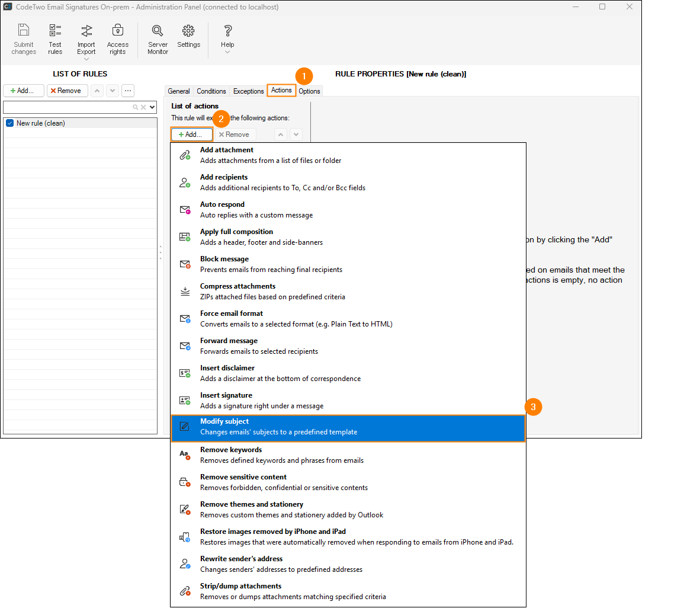
Task: Open the rules search filter dropdown arrow
Action: point(152,107)
